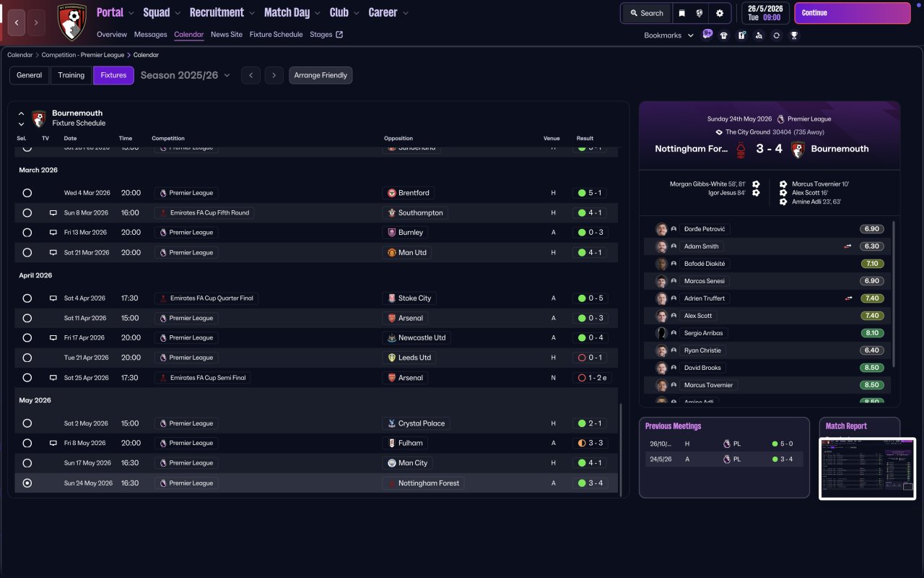Image resolution: width=924 pixels, height=578 pixels.
Task: Select the Newcastle Utd fixture radio button
Action: tap(27, 338)
